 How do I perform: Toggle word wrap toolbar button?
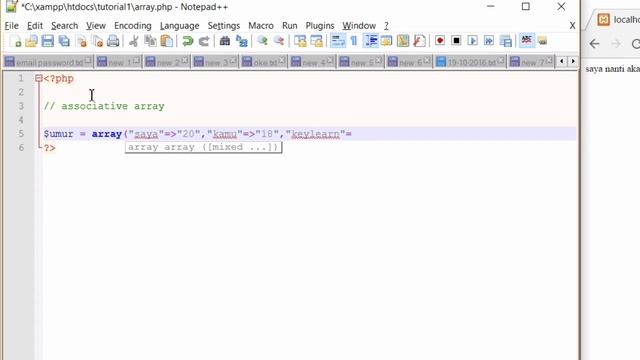(x=338, y=41)
